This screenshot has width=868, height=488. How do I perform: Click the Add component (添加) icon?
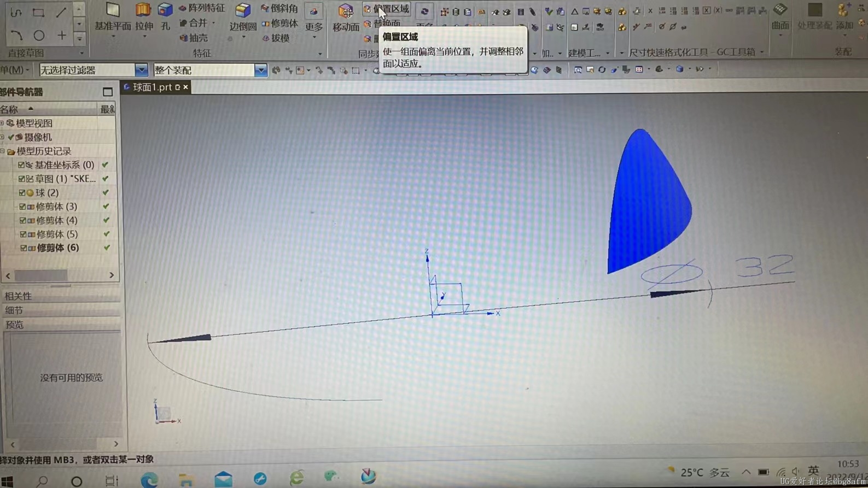pos(844,16)
